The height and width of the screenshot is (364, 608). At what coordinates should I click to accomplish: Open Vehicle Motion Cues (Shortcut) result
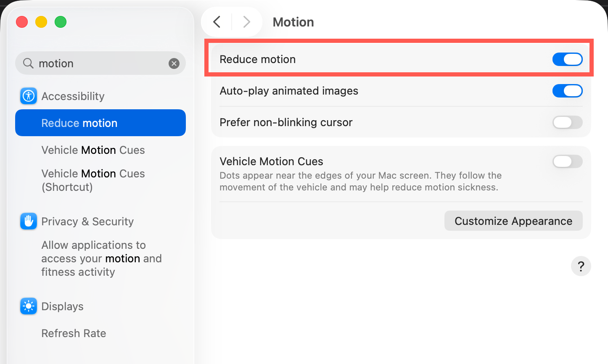(93, 180)
